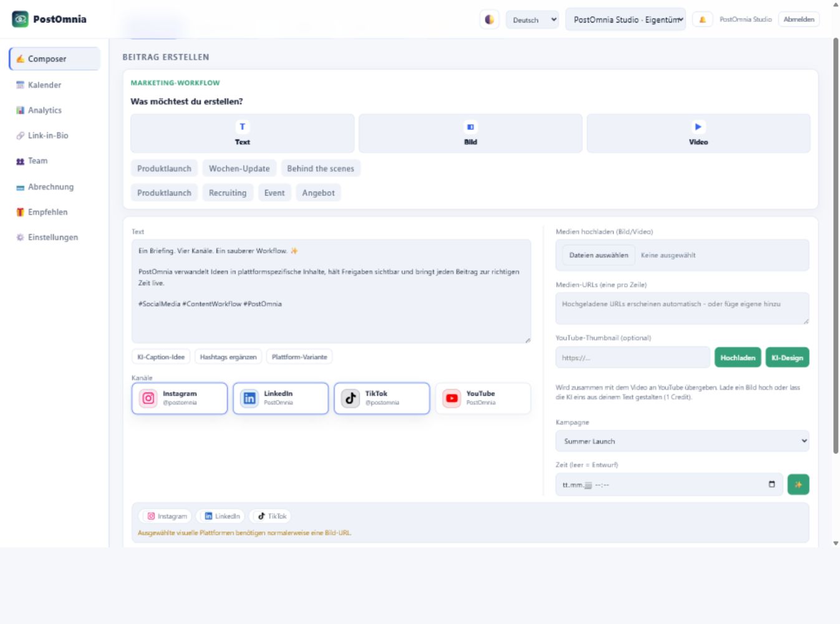This screenshot has width=840, height=624.
Task: Pick the Wochen-Update template chip
Action: tap(239, 168)
